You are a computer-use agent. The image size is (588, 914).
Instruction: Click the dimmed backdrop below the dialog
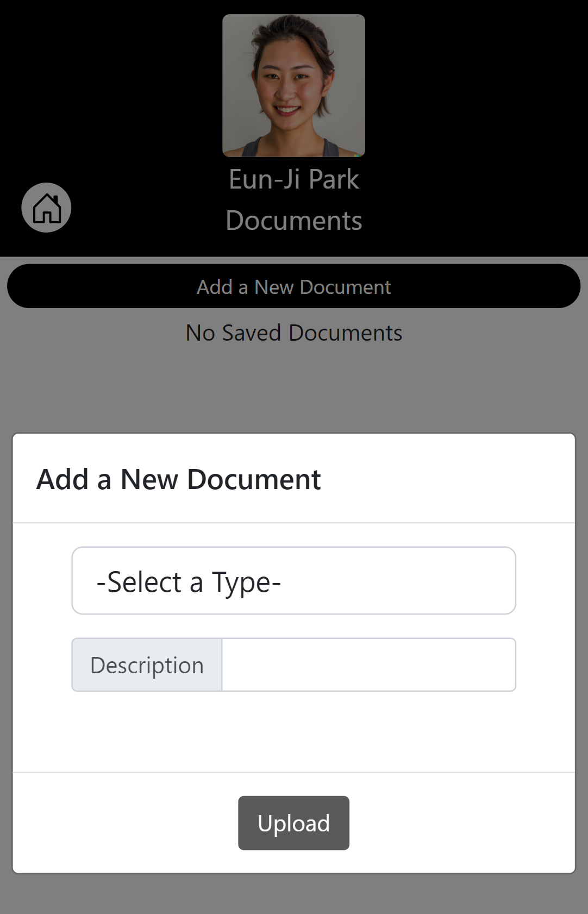[293, 894]
